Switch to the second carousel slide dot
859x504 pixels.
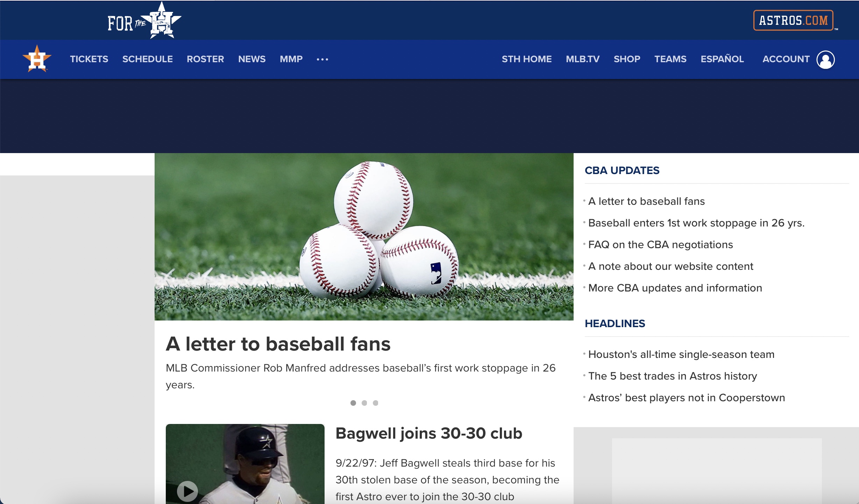pyautogui.click(x=364, y=403)
